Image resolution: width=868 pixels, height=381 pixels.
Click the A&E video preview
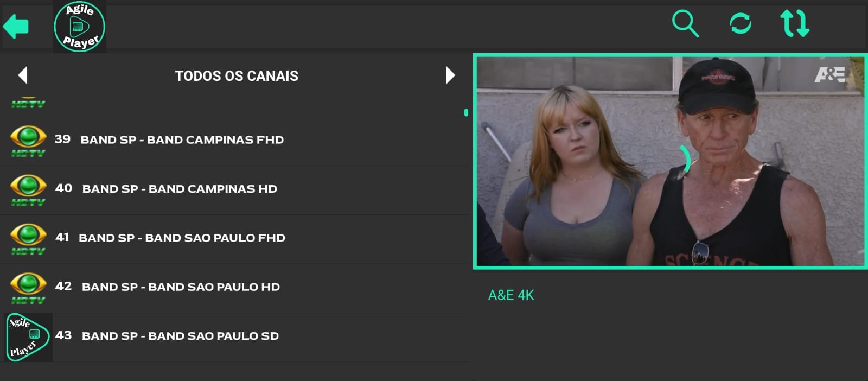point(670,161)
